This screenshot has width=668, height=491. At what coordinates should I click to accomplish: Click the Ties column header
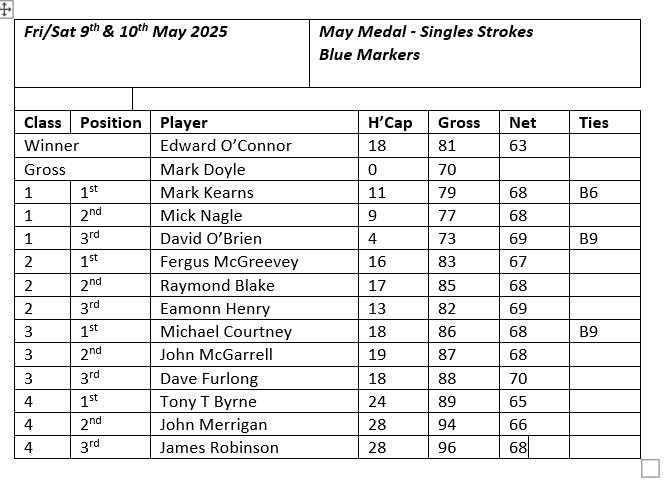pyautogui.click(x=594, y=122)
